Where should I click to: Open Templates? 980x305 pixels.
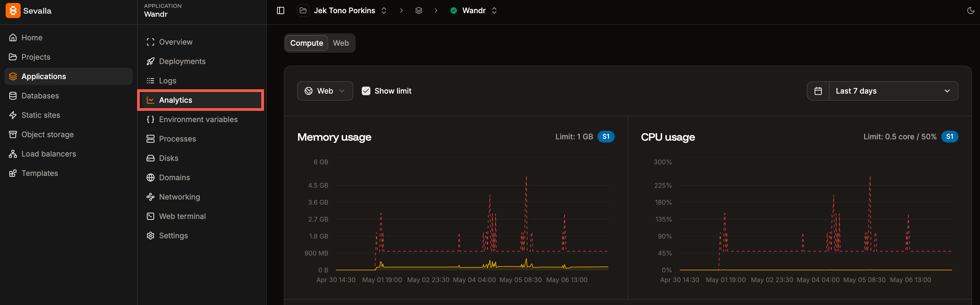[69, 174]
